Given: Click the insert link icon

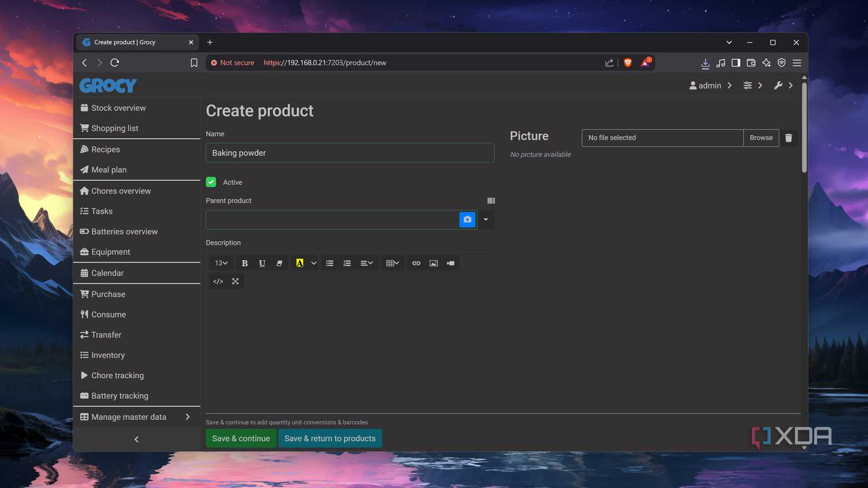Looking at the screenshot, I should [416, 263].
